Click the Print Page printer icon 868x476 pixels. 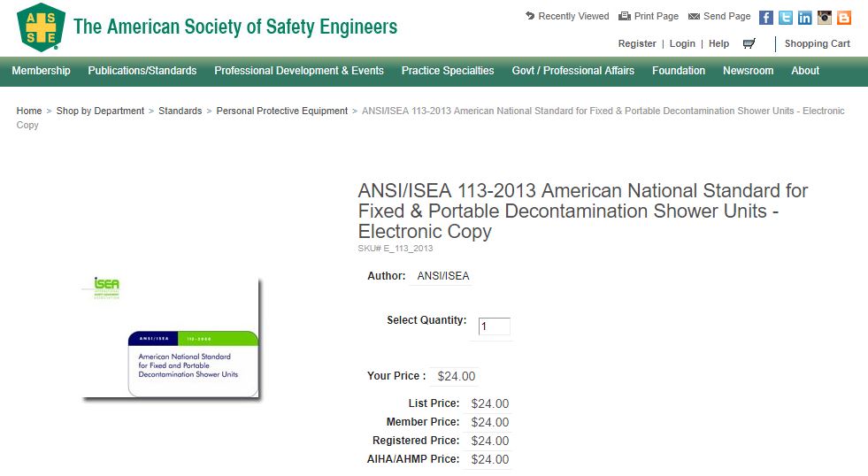click(x=625, y=16)
